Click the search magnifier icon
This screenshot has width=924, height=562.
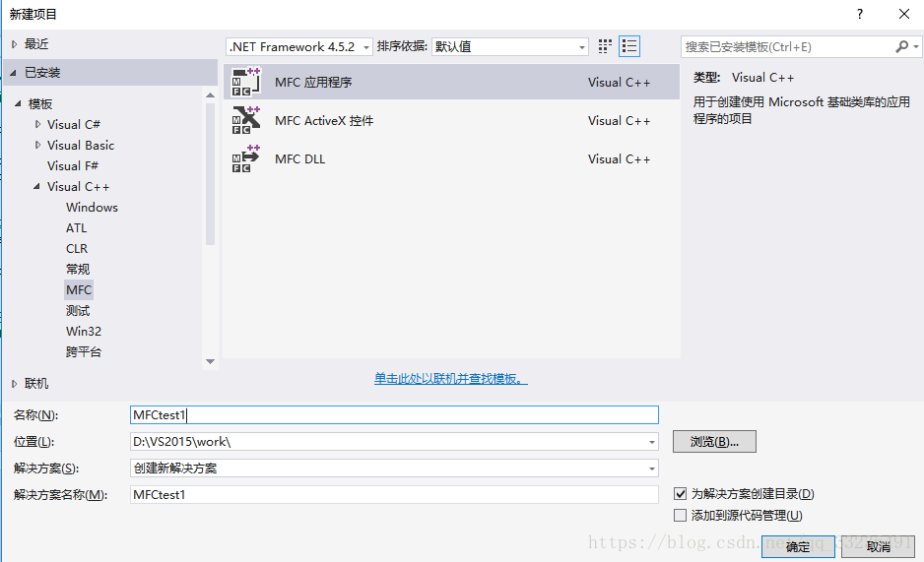point(901,46)
